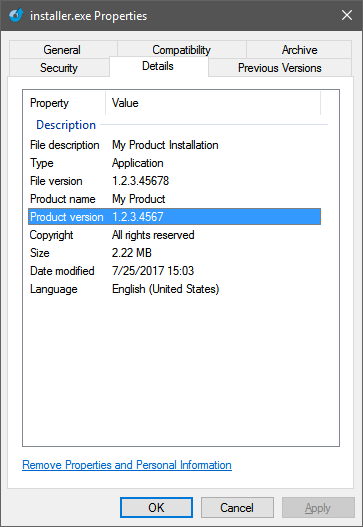Select the Language row label
This screenshot has height=527, width=363.
(54, 289)
